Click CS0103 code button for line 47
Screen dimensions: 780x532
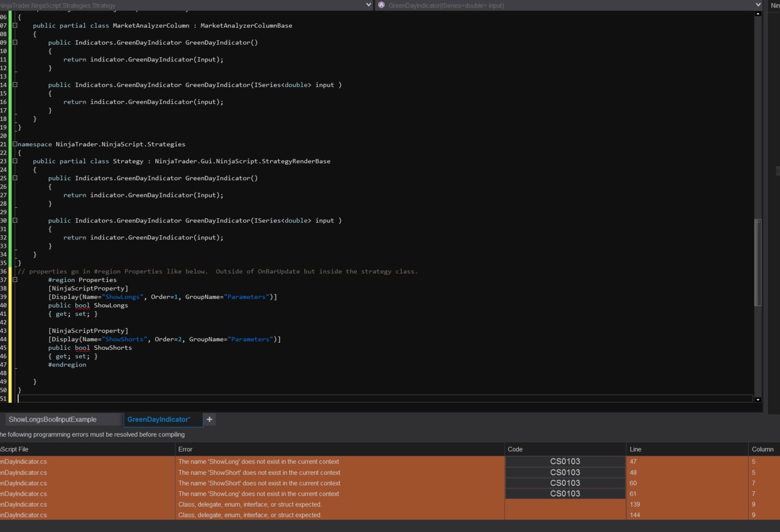(565, 462)
